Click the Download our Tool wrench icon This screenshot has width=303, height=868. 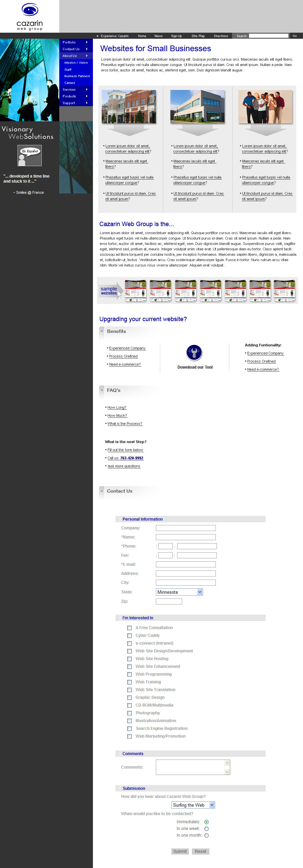[194, 352]
